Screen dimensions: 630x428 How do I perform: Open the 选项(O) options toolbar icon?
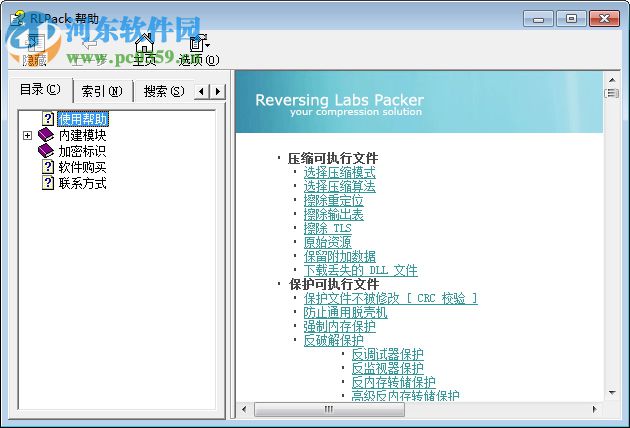[x=199, y=49]
